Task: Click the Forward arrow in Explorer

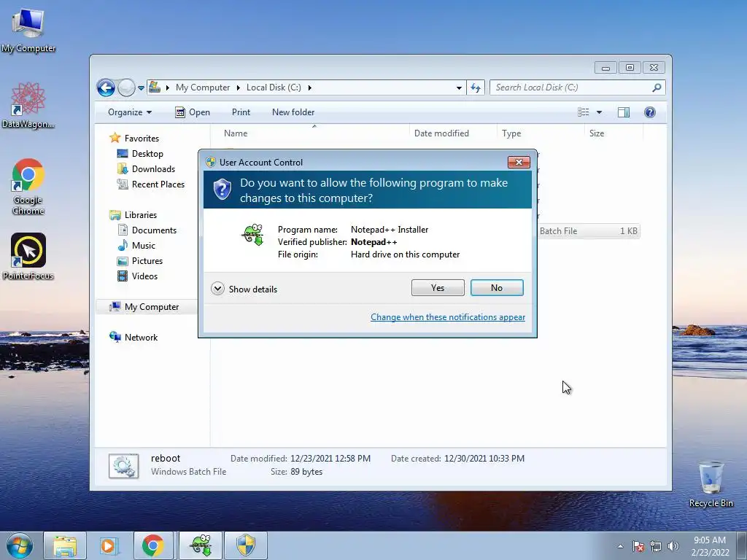Action: click(126, 87)
